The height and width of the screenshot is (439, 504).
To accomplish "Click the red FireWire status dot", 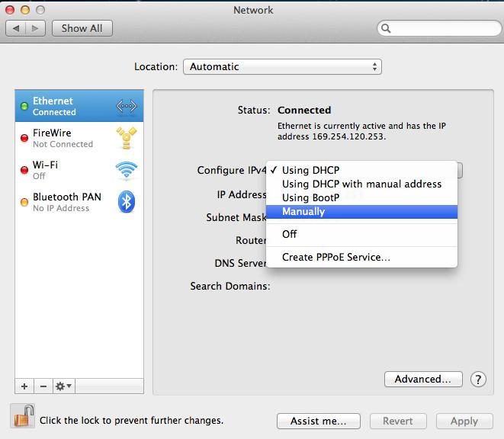I will point(24,138).
